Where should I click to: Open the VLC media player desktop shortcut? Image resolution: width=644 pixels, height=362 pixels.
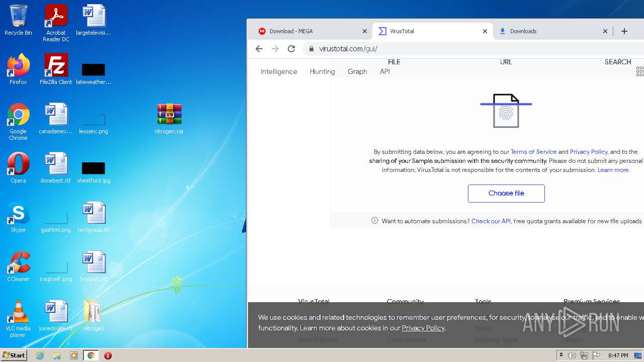[18, 319]
